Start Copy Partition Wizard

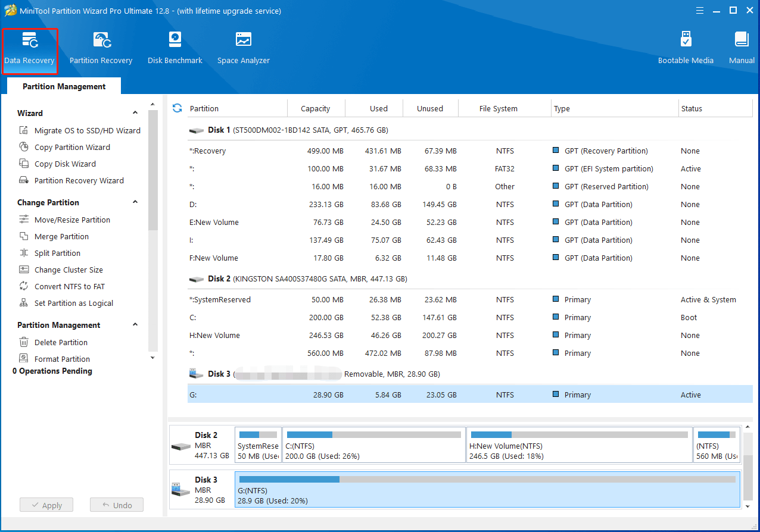65,147
